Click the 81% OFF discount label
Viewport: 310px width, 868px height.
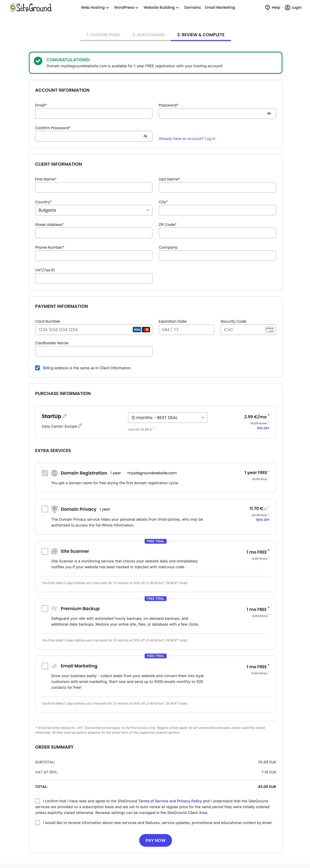click(263, 428)
